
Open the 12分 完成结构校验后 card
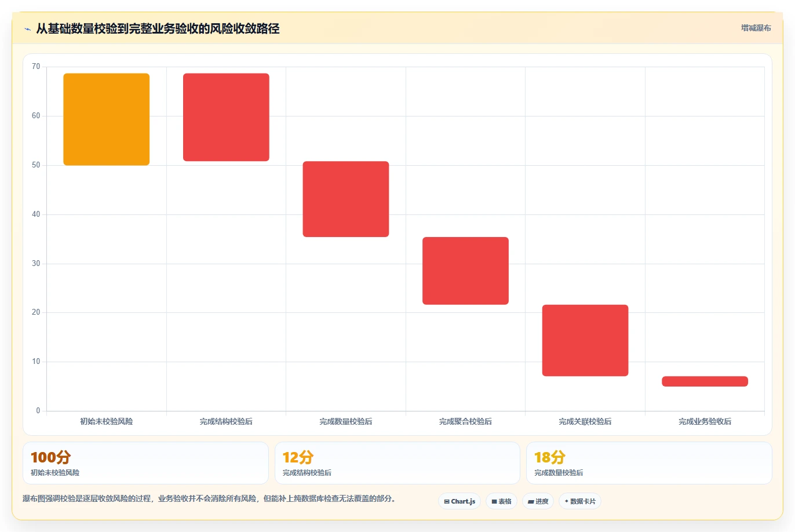pos(397,463)
